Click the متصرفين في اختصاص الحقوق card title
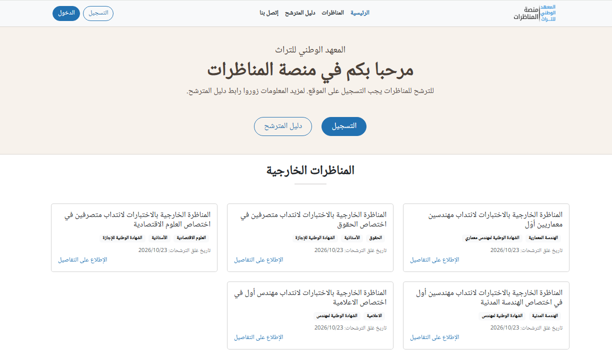Image resolution: width=612 pixels, height=364 pixels. 313,219
